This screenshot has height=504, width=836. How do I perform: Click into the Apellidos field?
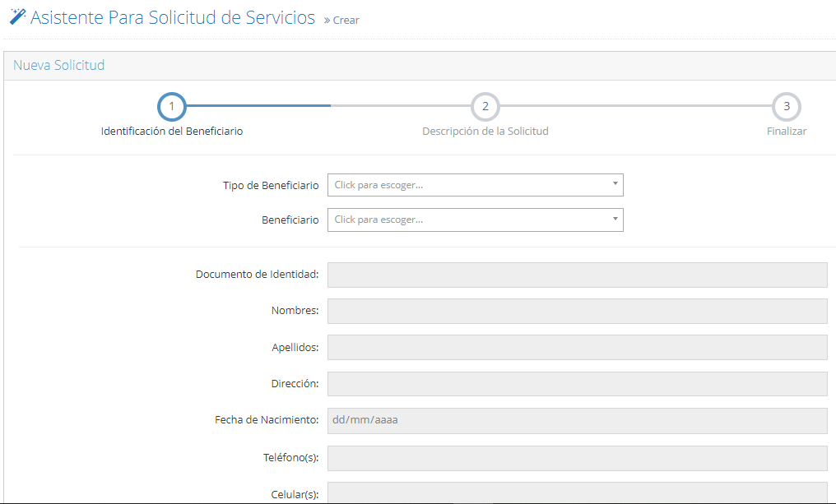[577, 347]
